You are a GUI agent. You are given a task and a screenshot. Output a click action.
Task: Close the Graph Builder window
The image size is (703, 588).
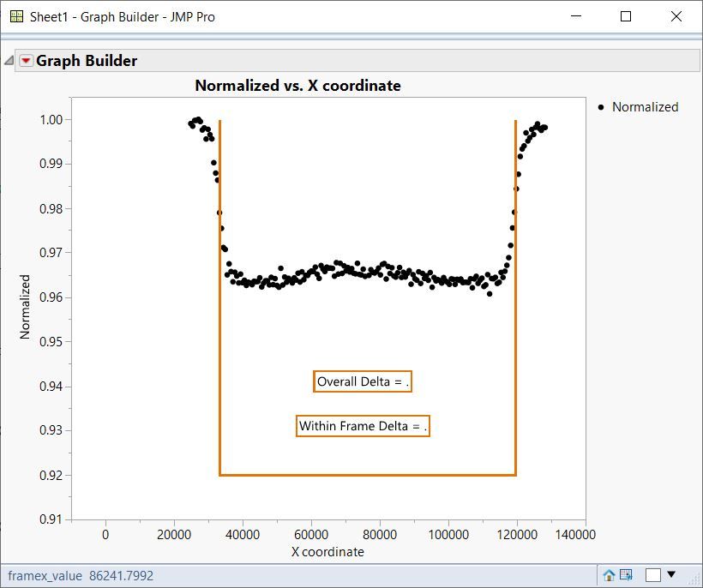pos(676,16)
